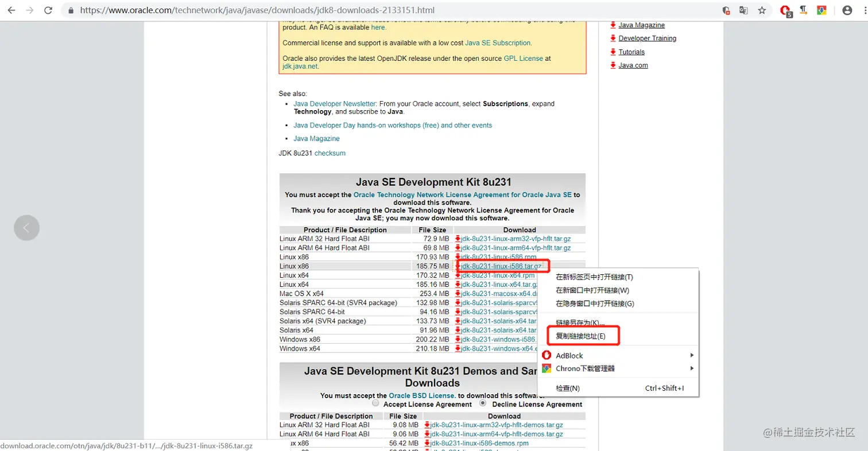868x451 pixels.
Task: Select Decline License Agreement radio button
Action: (483, 403)
